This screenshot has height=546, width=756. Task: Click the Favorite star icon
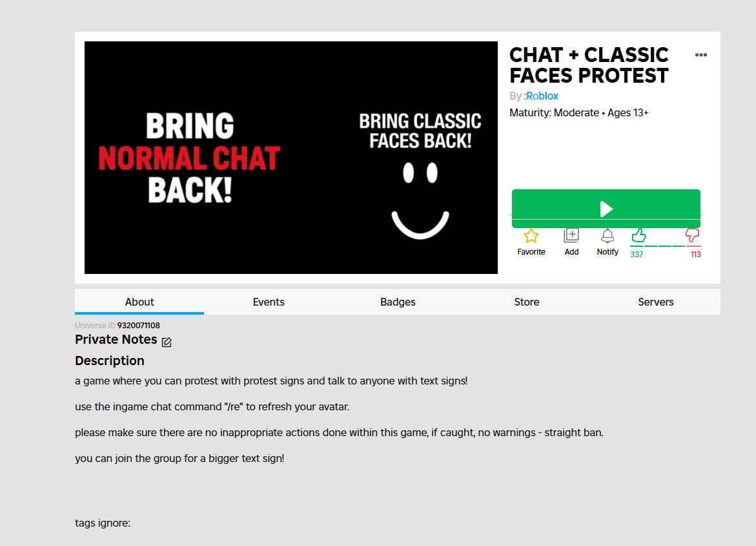tap(531, 236)
